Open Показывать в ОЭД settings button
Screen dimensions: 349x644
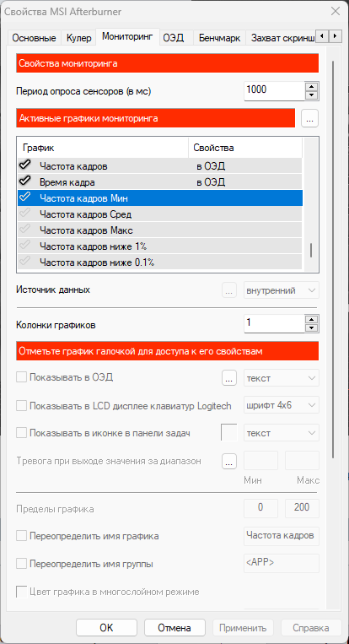pos(229,378)
